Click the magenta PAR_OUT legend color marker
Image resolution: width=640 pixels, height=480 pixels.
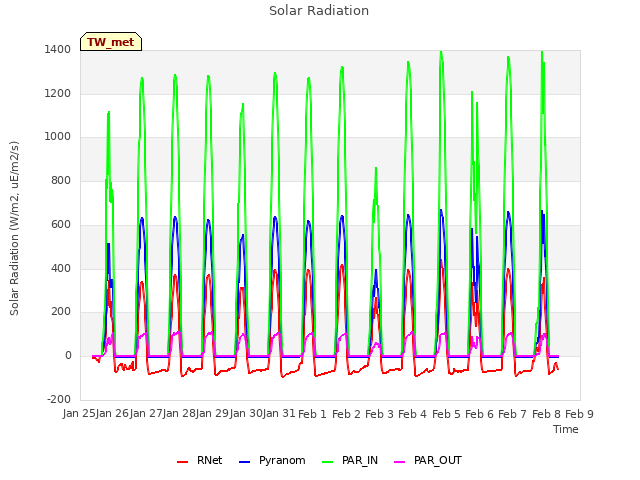(400, 462)
